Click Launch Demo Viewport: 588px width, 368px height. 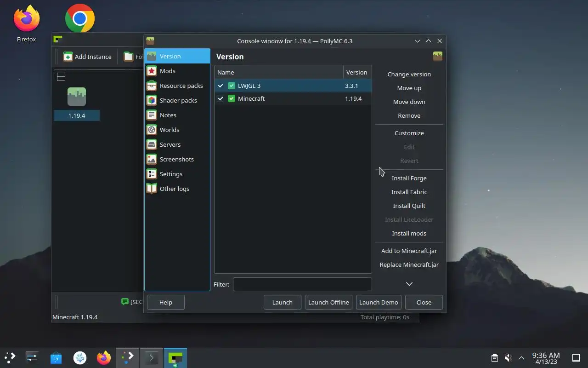pyautogui.click(x=379, y=302)
